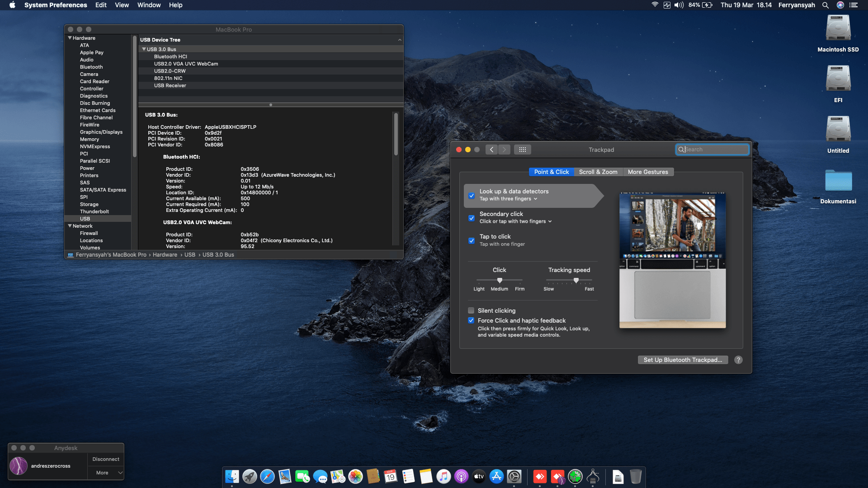Select Graphics/Displays in sidebar
Image resolution: width=868 pixels, height=488 pixels.
(x=101, y=132)
